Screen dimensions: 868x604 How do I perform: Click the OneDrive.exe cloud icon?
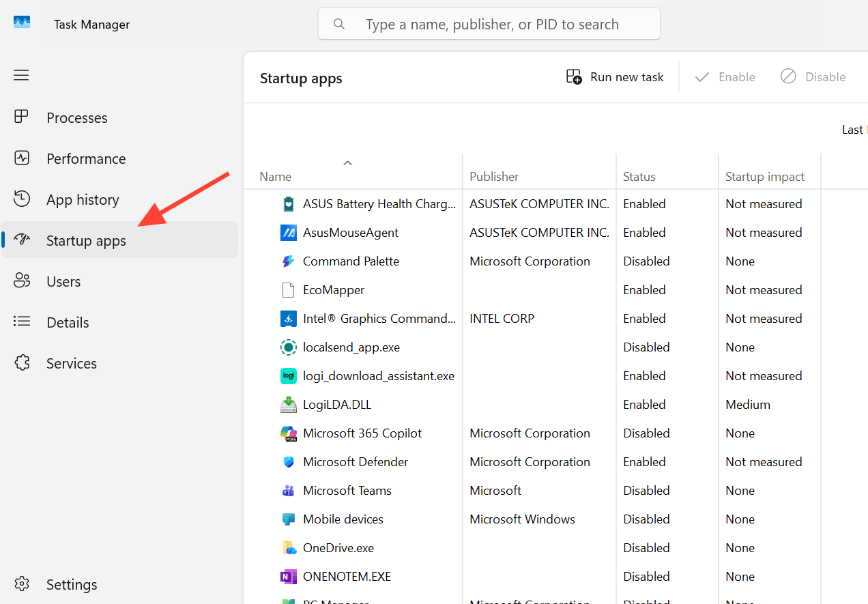(289, 548)
